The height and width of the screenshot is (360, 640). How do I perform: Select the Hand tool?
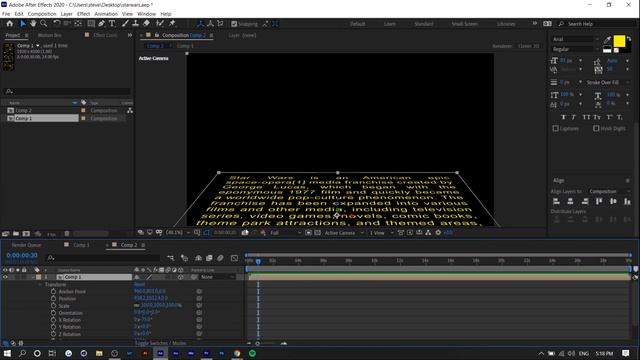[x=33, y=24]
